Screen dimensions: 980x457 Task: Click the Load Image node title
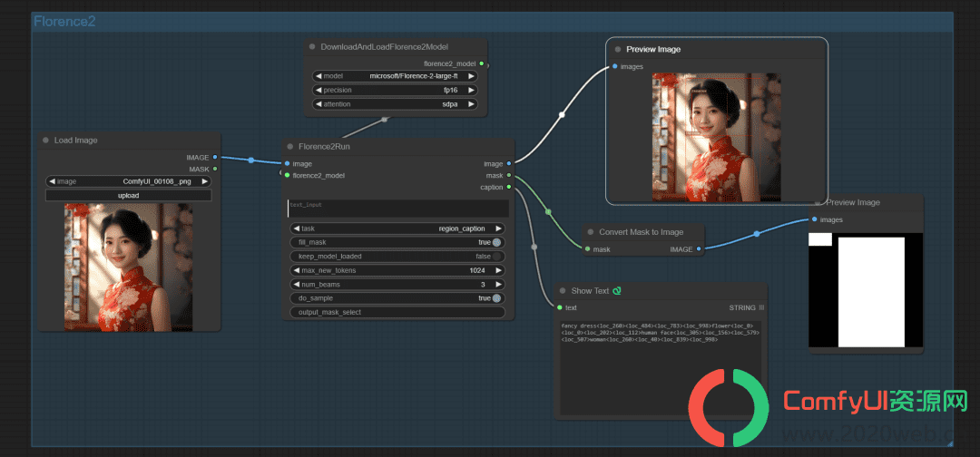[x=75, y=141]
